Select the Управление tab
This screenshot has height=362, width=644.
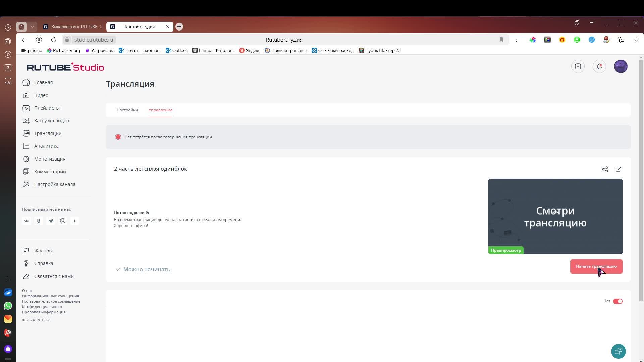pyautogui.click(x=160, y=110)
